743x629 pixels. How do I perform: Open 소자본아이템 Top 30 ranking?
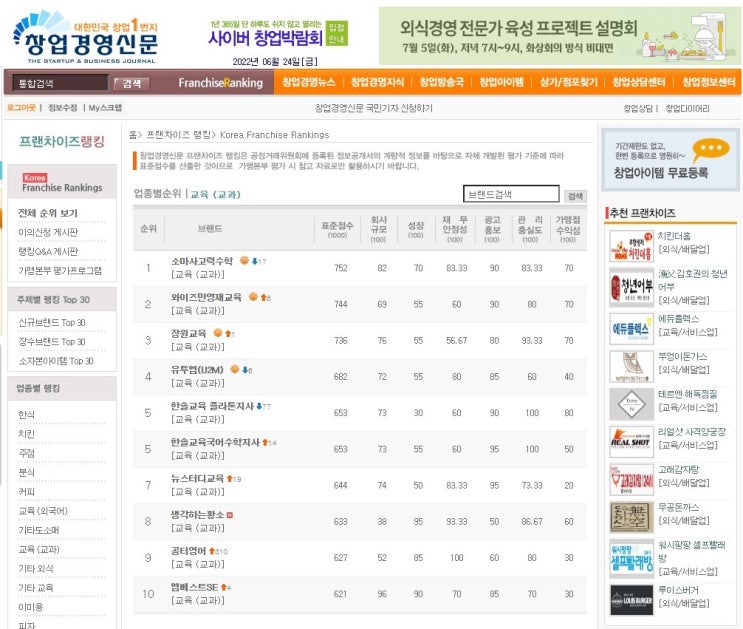tap(55, 361)
